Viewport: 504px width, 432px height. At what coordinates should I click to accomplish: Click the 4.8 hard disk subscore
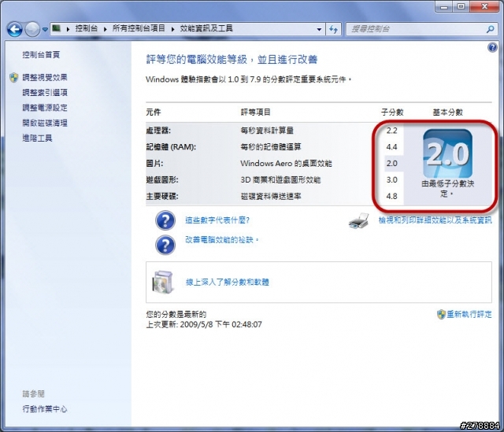(x=392, y=196)
